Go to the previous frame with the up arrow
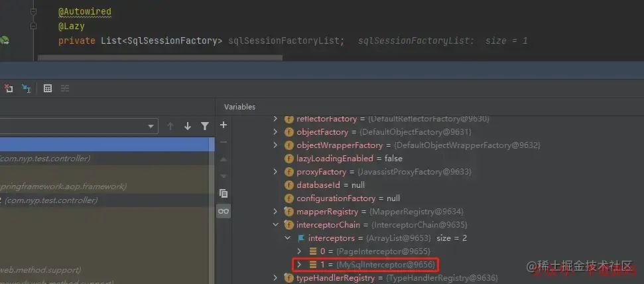 coord(170,126)
